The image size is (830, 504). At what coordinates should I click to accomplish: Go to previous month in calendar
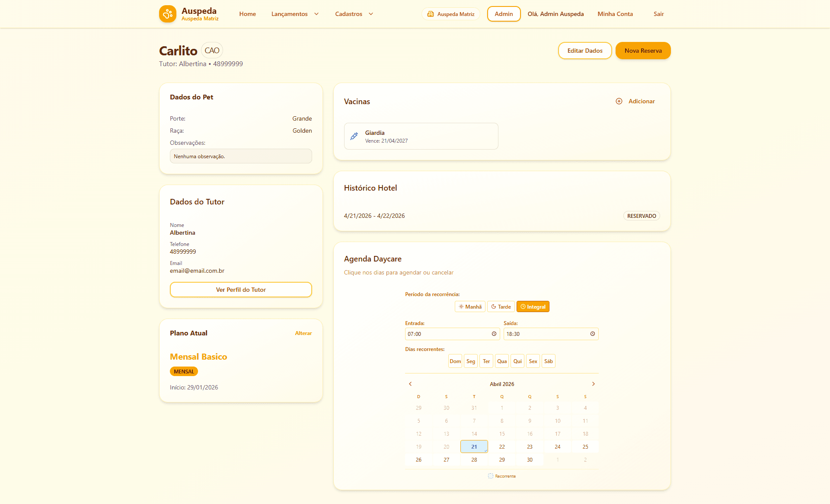click(x=410, y=384)
